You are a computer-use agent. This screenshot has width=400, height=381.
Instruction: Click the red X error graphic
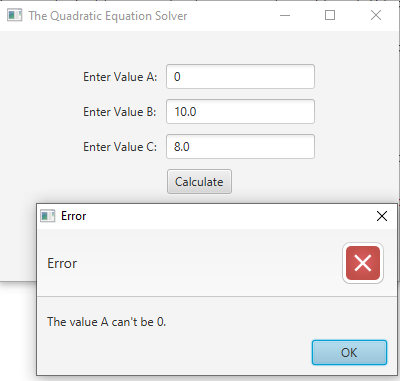tap(363, 263)
